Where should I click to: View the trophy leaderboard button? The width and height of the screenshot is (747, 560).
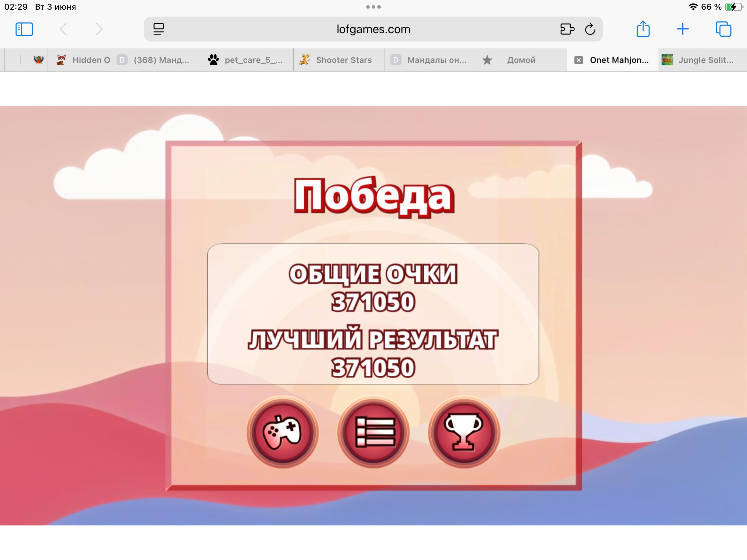point(464,432)
